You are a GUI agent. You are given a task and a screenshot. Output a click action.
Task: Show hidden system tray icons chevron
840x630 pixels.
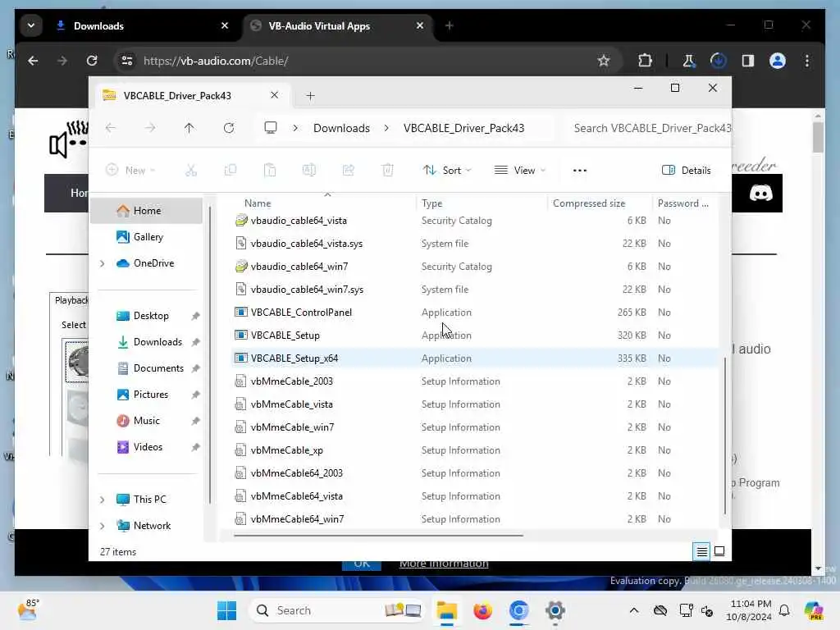(634, 610)
